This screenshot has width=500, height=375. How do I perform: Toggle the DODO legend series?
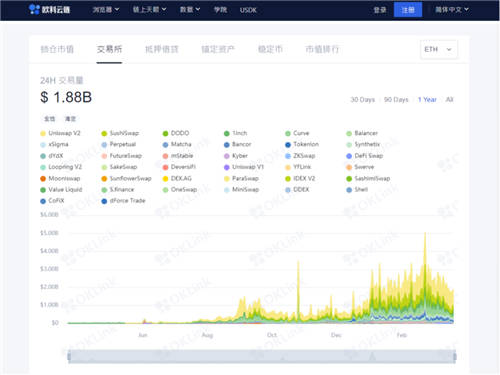point(176,133)
